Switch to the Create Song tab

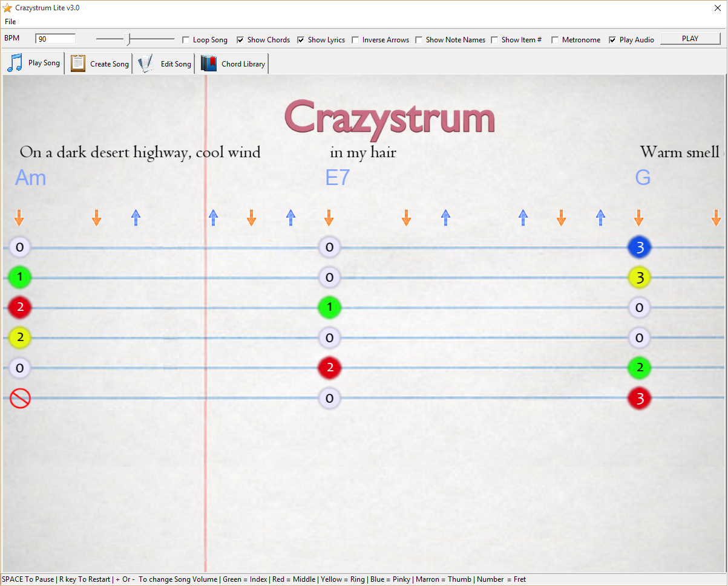tap(100, 63)
